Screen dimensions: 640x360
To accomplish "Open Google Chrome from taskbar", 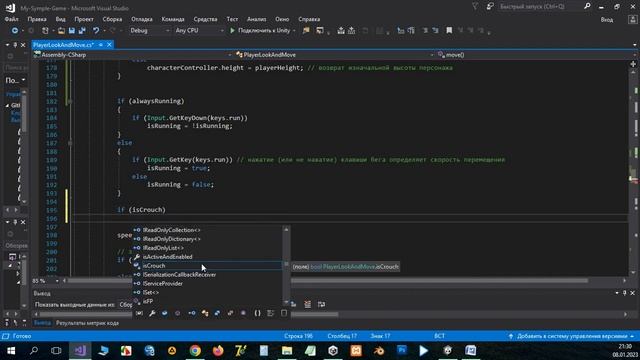I will point(195,351).
